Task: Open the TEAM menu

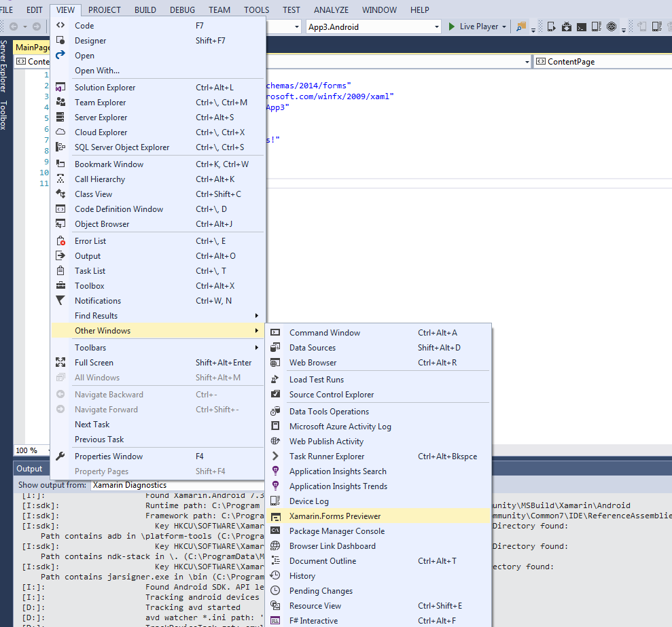Action: coord(219,10)
